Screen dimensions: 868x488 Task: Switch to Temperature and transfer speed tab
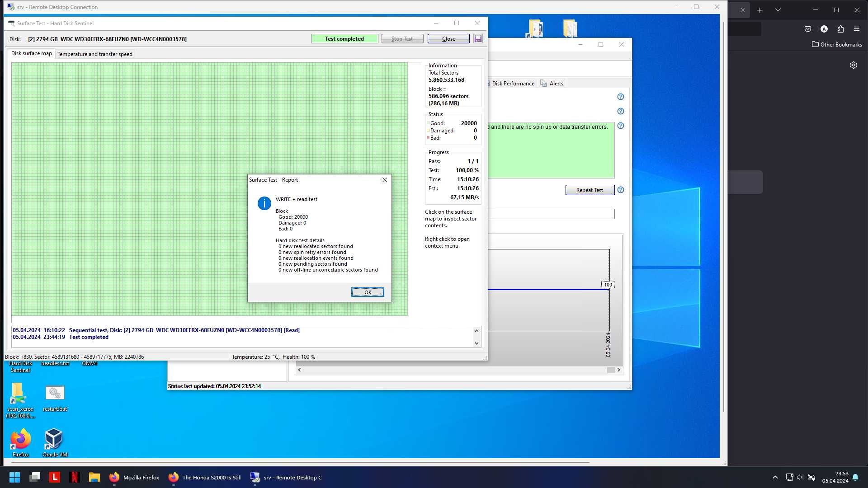[95, 54]
